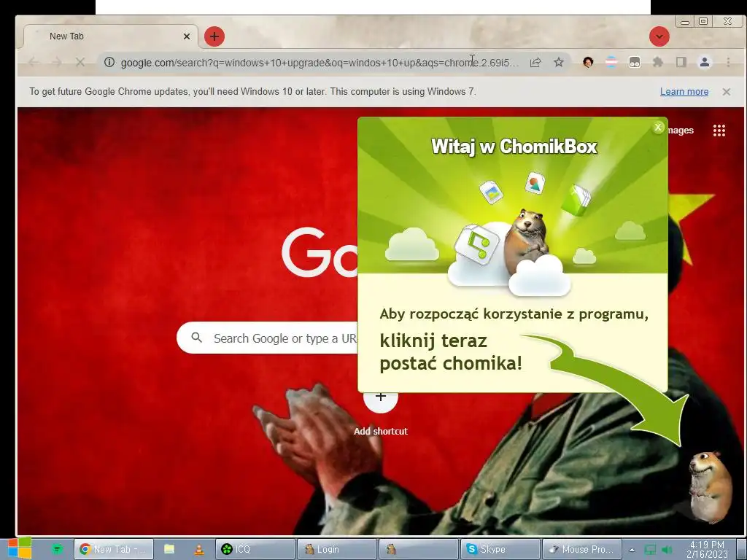Show hidden system tray icons
Viewport: 747px width, 560px height.
(632, 550)
